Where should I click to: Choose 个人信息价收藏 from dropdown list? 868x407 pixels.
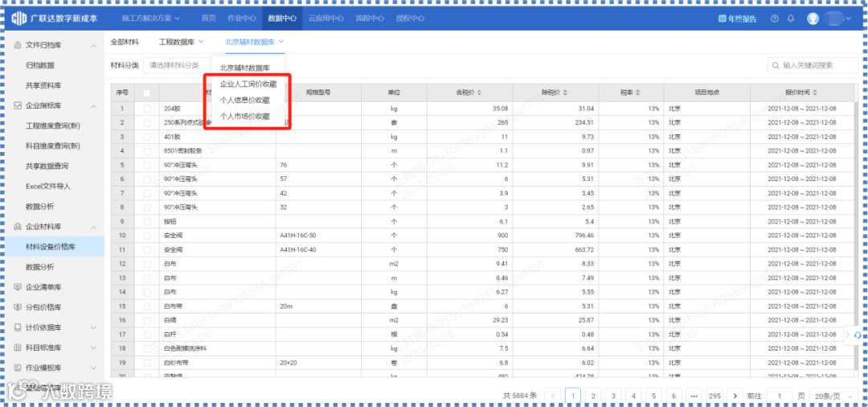coord(244,101)
